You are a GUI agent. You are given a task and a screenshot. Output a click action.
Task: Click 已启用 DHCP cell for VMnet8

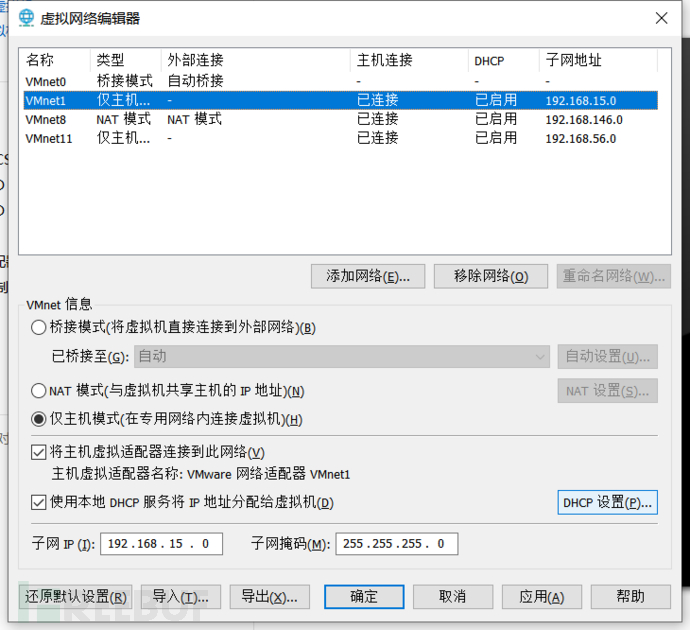pos(496,119)
